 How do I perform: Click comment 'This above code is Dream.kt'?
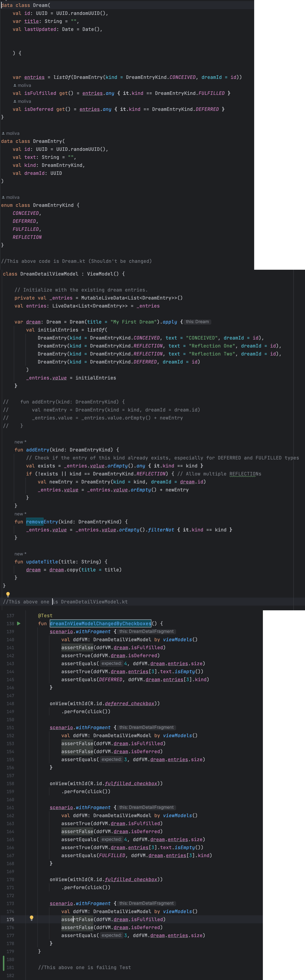(76, 261)
